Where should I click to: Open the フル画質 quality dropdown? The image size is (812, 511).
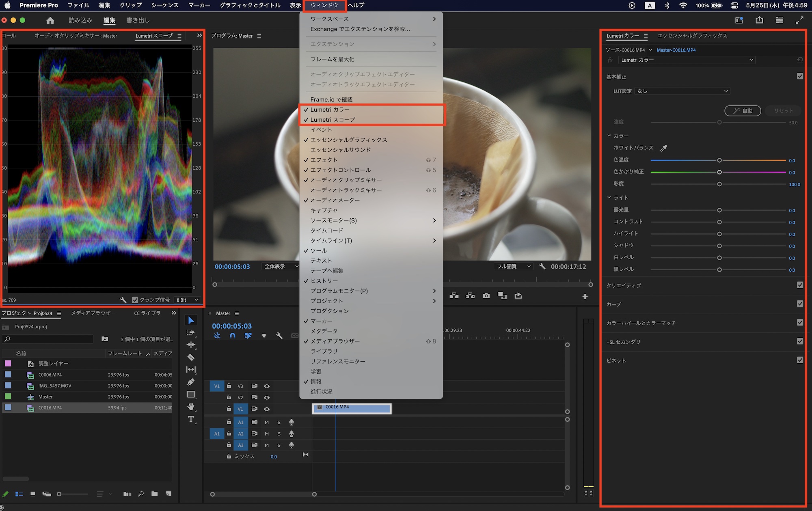coord(513,266)
